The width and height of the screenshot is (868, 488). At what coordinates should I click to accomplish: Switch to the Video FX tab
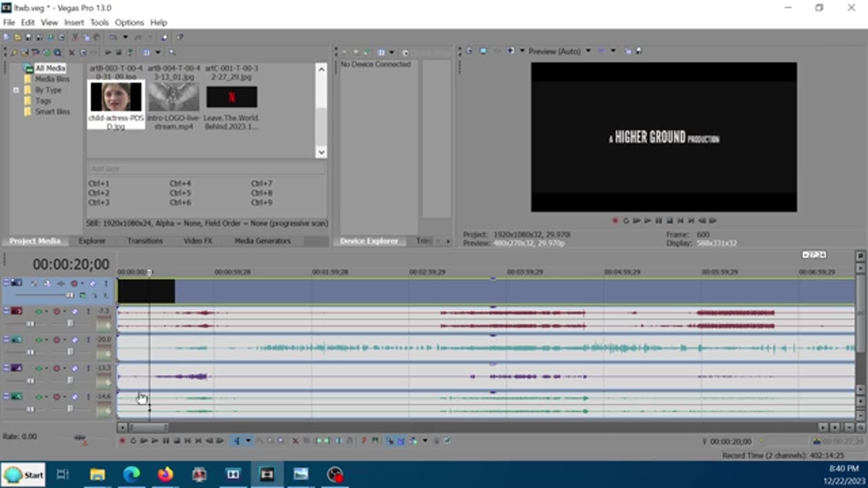(x=197, y=241)
